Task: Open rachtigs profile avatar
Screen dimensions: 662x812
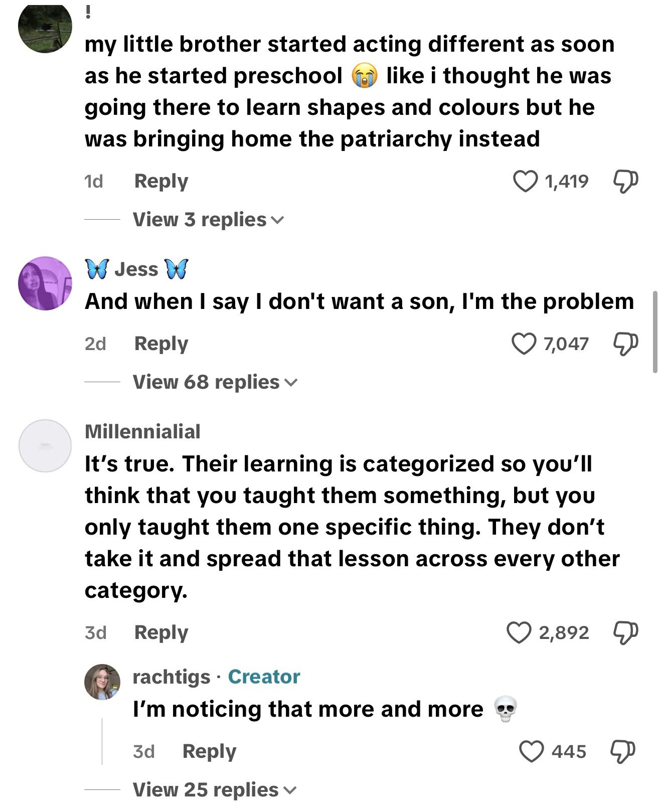Action: (102, 682)
